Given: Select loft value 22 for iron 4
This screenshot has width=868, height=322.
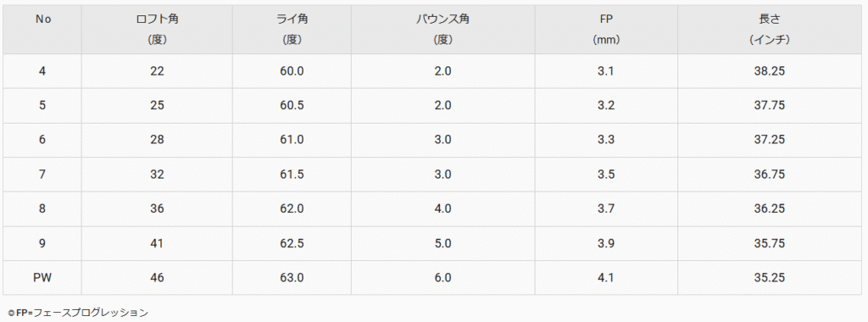Looking at the screenshot, I should pyautogui.click(x=157, y=71).
